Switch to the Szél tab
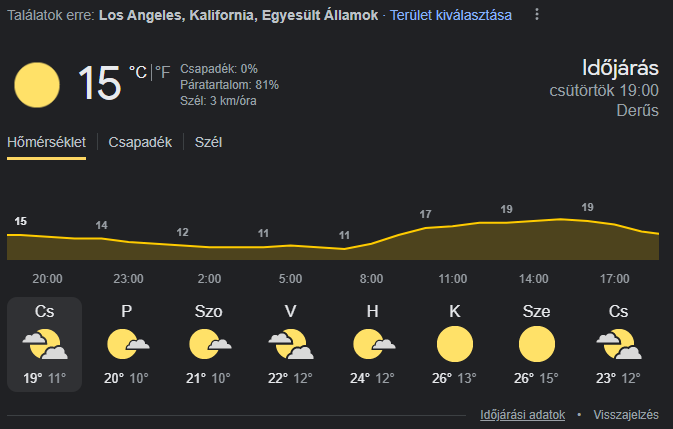Viewport: 673px width, 429px height. pos(209,142)
